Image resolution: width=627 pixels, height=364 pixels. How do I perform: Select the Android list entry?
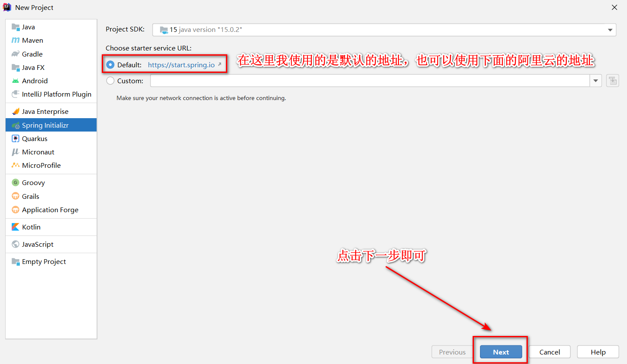click(51, 81)
